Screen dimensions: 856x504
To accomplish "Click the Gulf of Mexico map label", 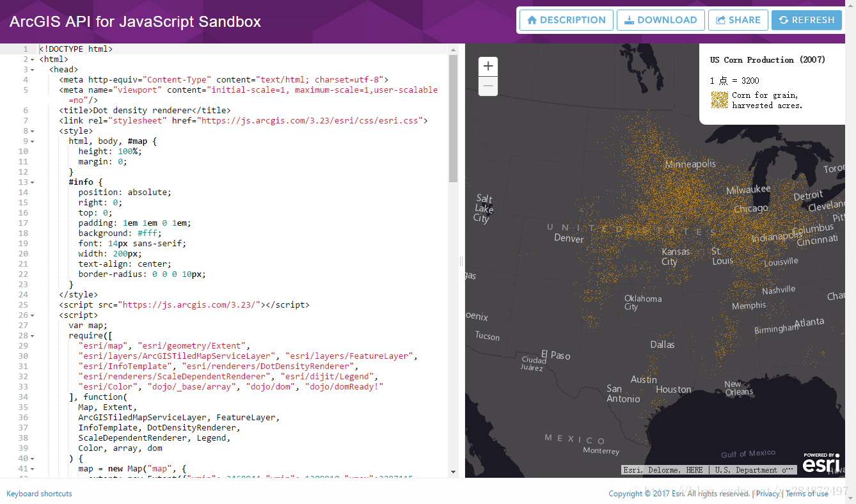I will (748, 453).
